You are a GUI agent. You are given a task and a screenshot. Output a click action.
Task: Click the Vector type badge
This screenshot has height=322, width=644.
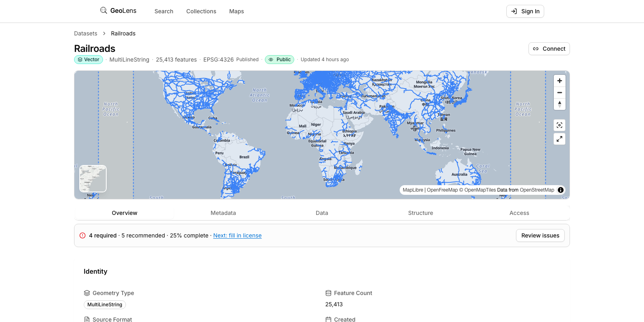[x=89, y=60]
